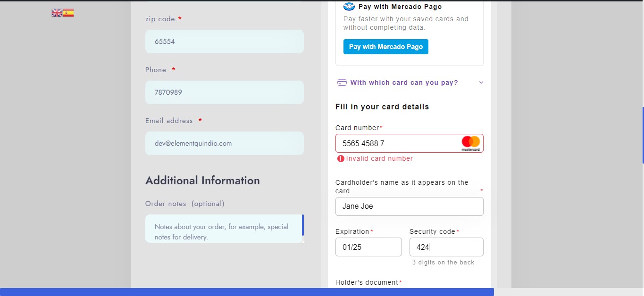Click the Email address required asterisk
The width and height of the screenshot is (644, 296).
[x=200, y=120]
